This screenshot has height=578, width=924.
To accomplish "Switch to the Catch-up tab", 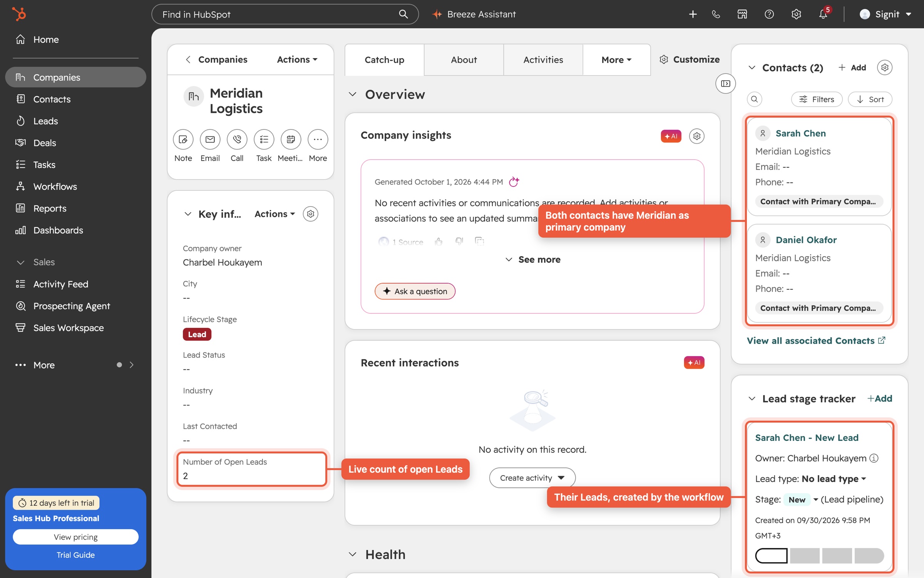I will [x=384, y=60].
